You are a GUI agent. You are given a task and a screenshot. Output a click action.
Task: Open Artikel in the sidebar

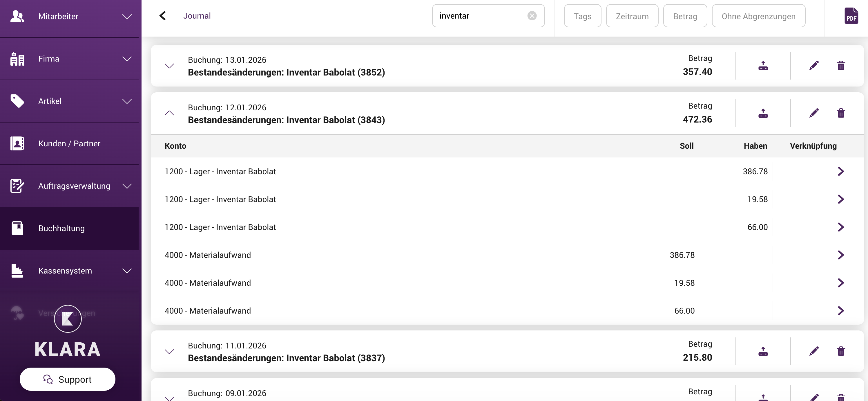tap(69, 101)
